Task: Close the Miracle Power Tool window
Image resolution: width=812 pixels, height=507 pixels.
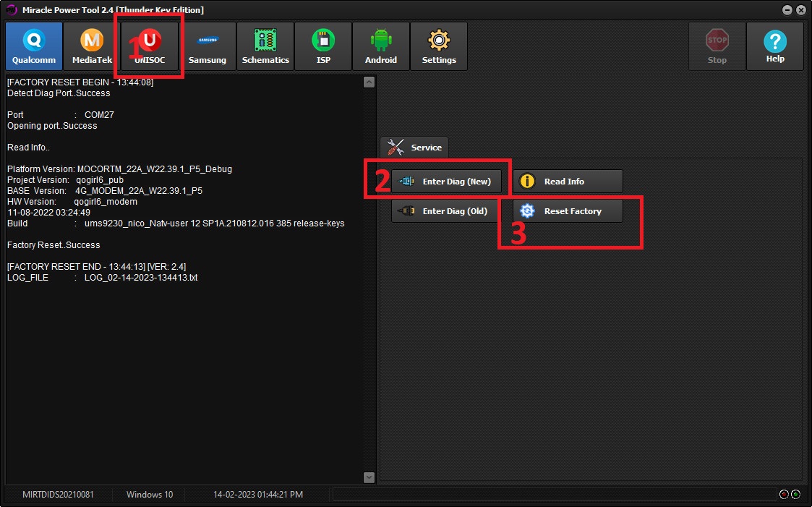Action: coord(800,10)
